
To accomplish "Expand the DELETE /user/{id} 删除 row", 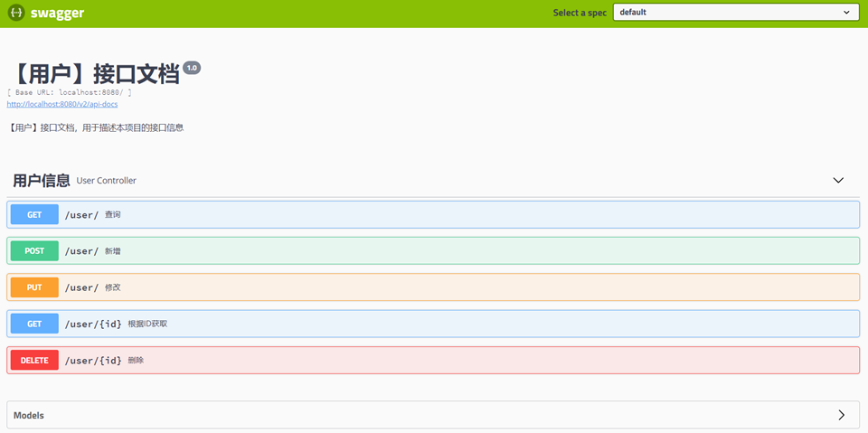I will pos(452,361).
